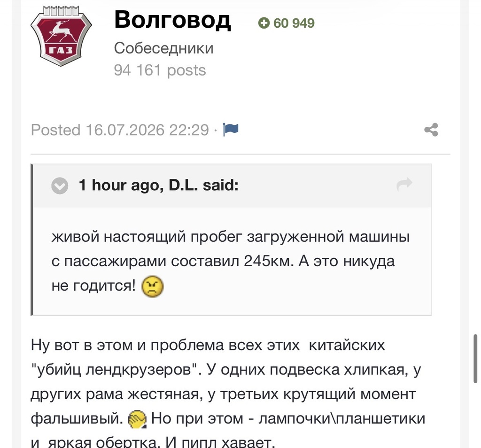Report the post using the blue flag icon
481x448 pixels.
click(x=231, y=130)
